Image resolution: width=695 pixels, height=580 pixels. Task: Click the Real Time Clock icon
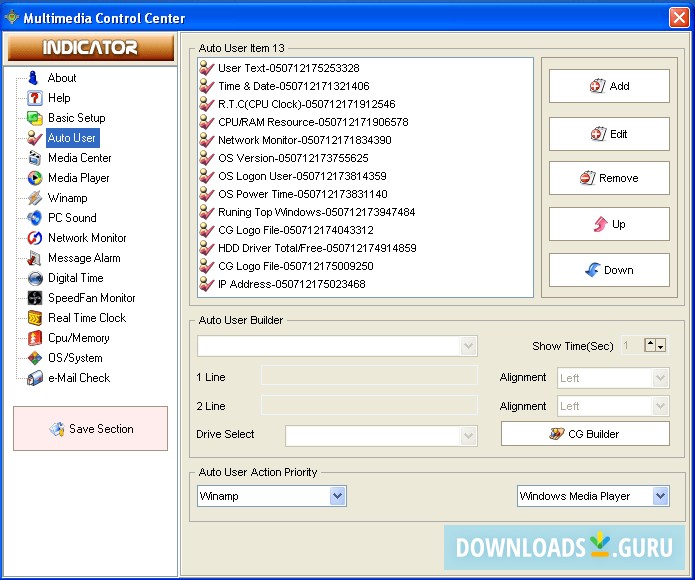[x=35, y=318]
